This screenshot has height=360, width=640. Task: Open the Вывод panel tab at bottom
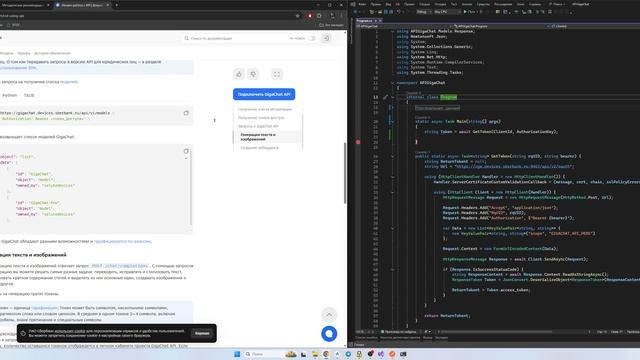click(x=427, y=338)
